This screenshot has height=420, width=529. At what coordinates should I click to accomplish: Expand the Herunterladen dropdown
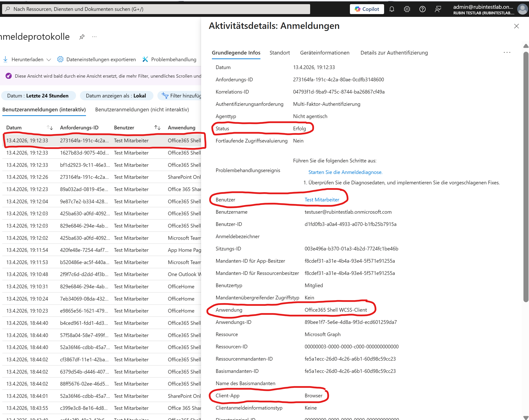(x=49, y=60)
